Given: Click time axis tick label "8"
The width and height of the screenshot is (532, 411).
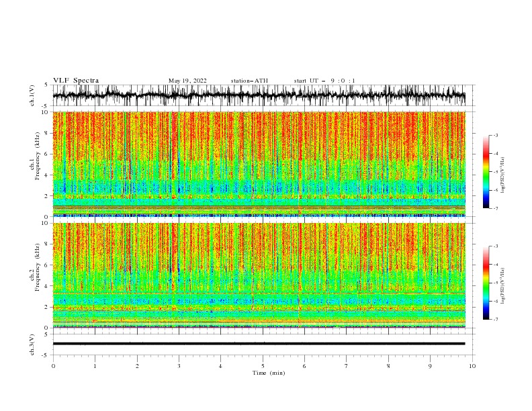Looking at the screenshot, I should (388, 366).
